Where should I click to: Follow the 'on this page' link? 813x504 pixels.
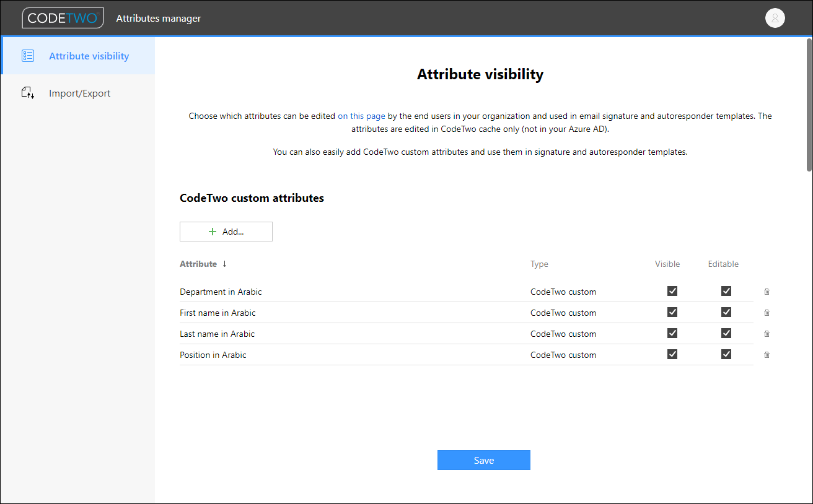click(361, 116)
